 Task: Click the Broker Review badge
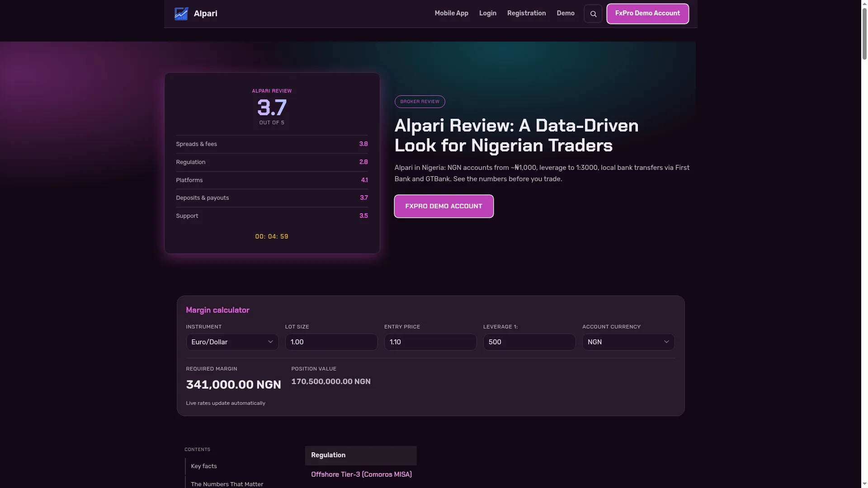[420, 102]
